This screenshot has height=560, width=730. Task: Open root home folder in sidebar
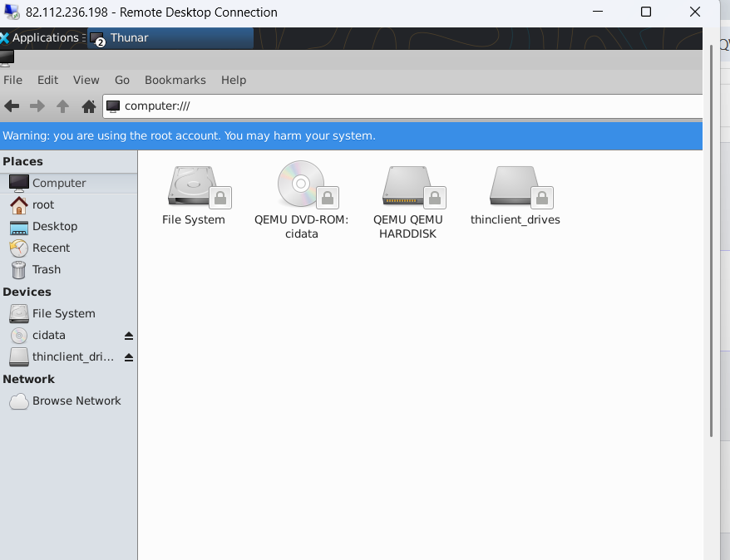68,204
